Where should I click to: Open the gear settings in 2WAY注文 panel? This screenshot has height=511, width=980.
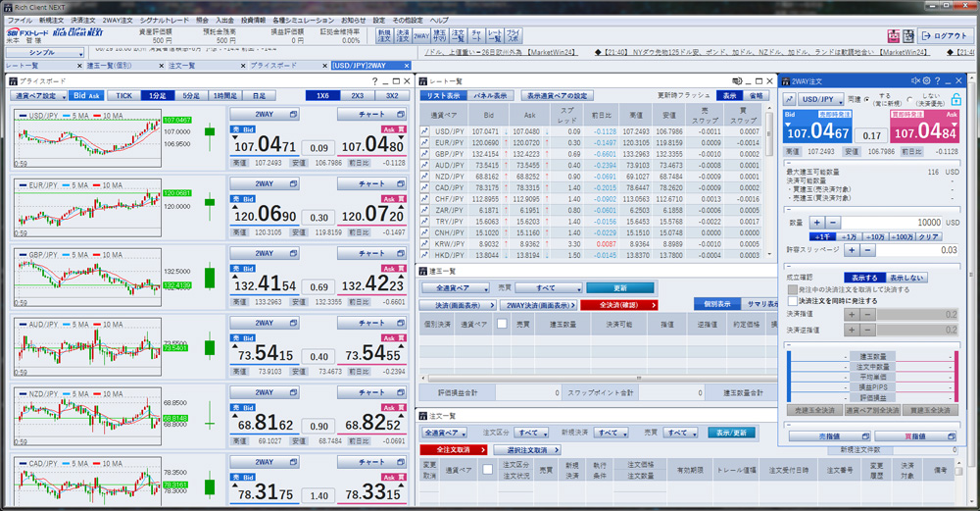927,80
